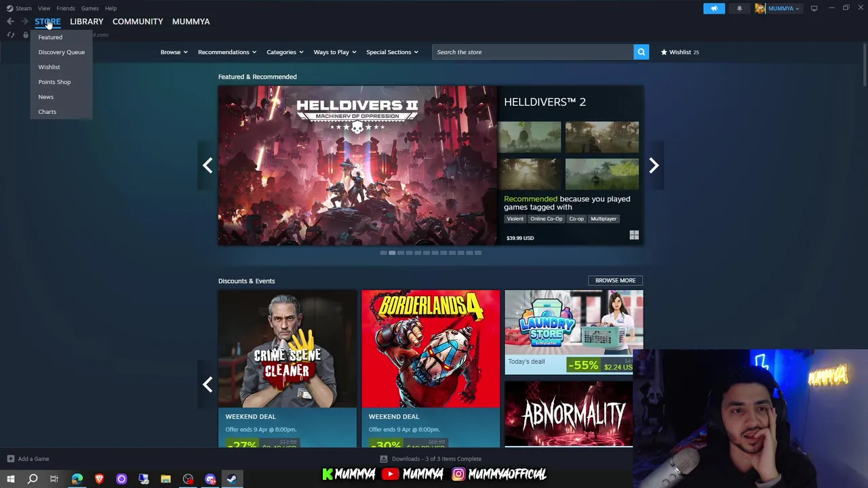Select Charts in the Store submenu
The width and height of the screenshot is (868, 488).
pyautogui.click(x=47, y=112)
